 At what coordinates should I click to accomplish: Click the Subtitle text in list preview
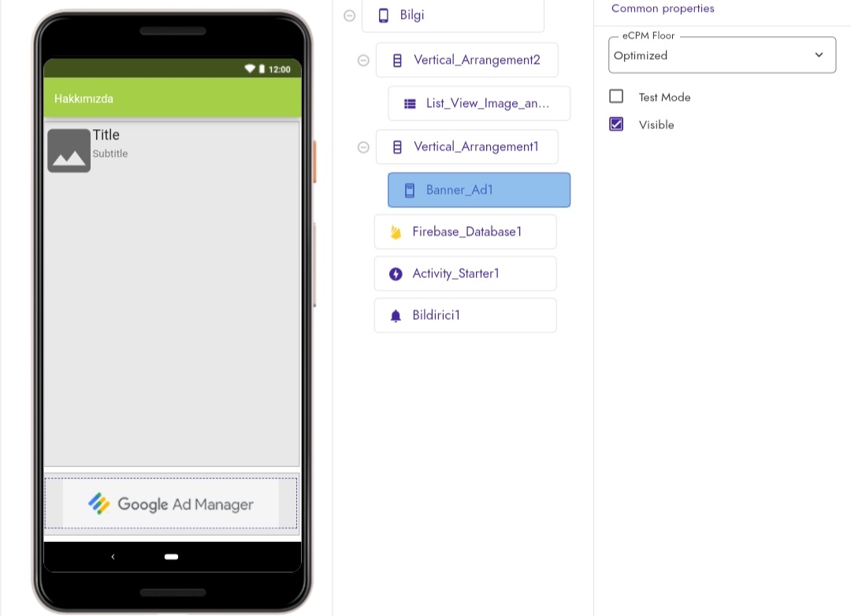coord(110,154)
